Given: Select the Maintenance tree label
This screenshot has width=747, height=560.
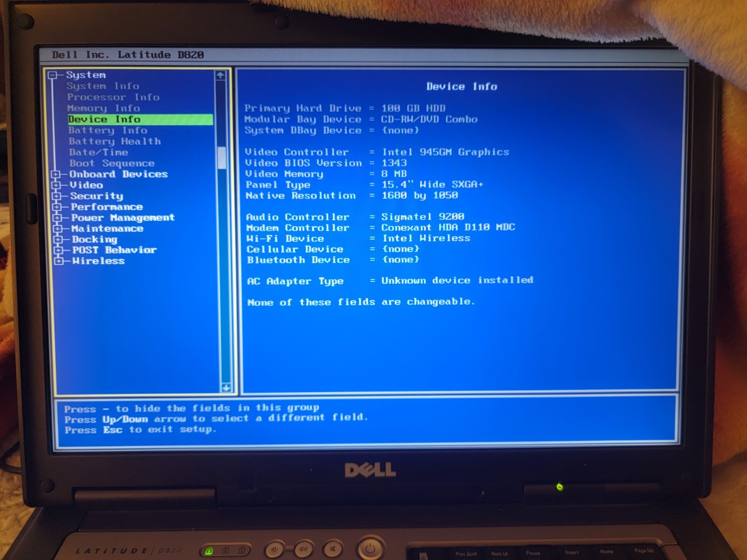Looking at the screenshot, I should (x=107, y=229).
